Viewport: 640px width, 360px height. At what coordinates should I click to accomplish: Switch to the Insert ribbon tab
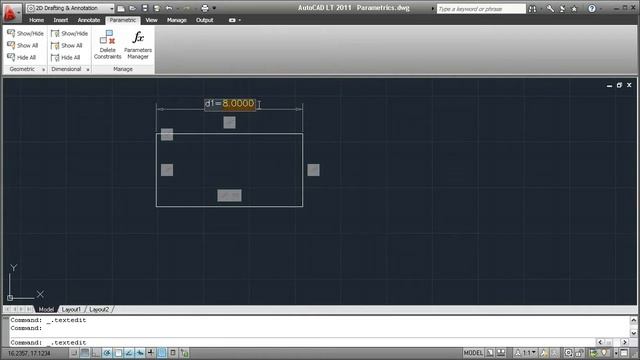tap(61, 20)
